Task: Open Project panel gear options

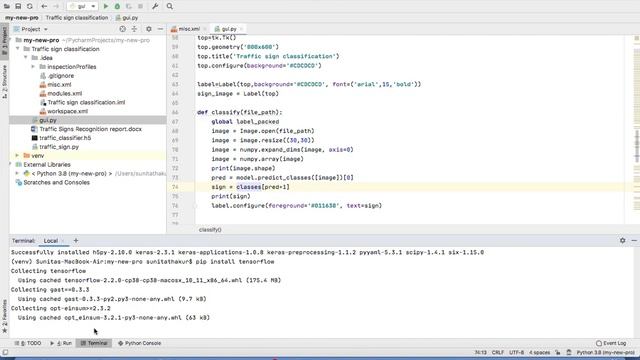Action: point(149,29)
